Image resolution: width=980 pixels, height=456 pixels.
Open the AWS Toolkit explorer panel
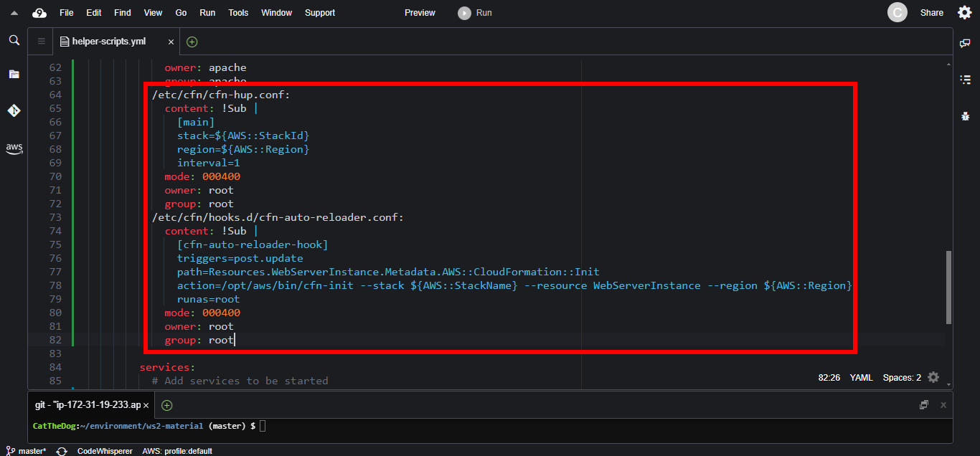pyautogui.click(x=14, y=148)
